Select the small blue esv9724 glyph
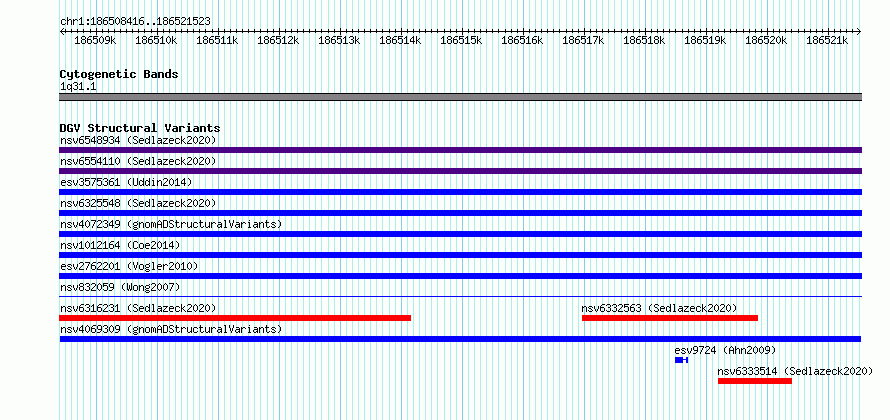The height and width of the screenshot is (420, 890). point(681,360)
